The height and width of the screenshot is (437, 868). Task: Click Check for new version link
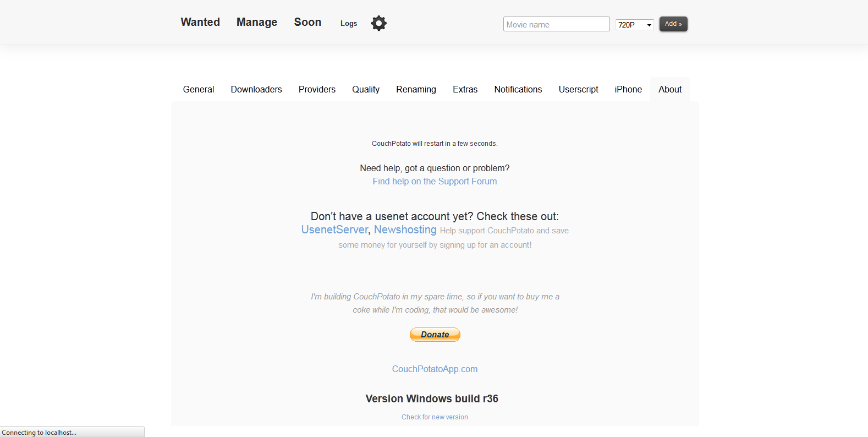tap(435, 417)
